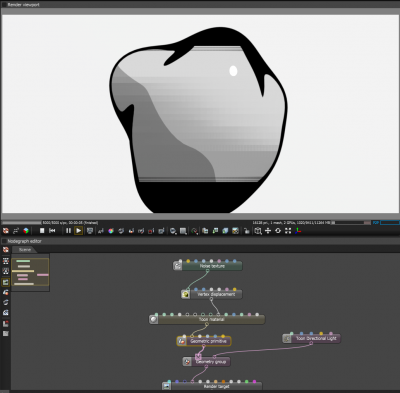Image resolution: width=400 pixels, height=393 pixels.
Task: Select the rotate gizmo tool
Action: tap(278, 231)
